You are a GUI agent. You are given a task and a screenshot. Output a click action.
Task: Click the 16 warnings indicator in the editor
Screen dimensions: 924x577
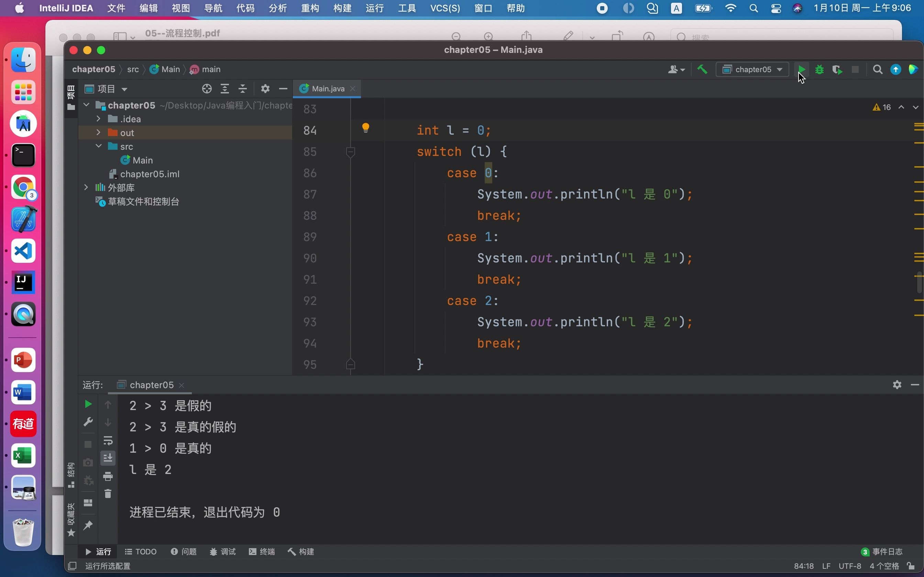coord(882,107)
